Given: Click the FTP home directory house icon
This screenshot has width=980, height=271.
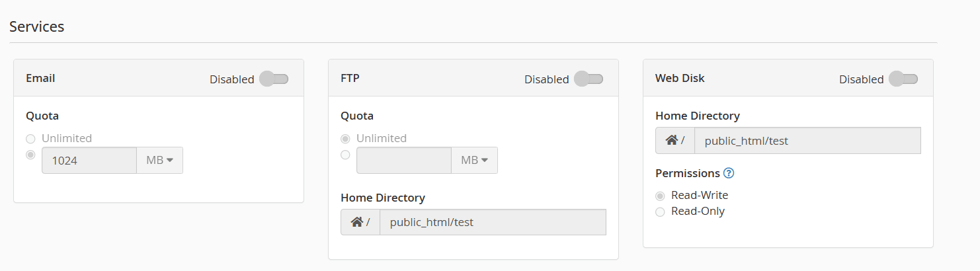Looking at the screenshot, I should pyautogui.click(x=357, y=222).
